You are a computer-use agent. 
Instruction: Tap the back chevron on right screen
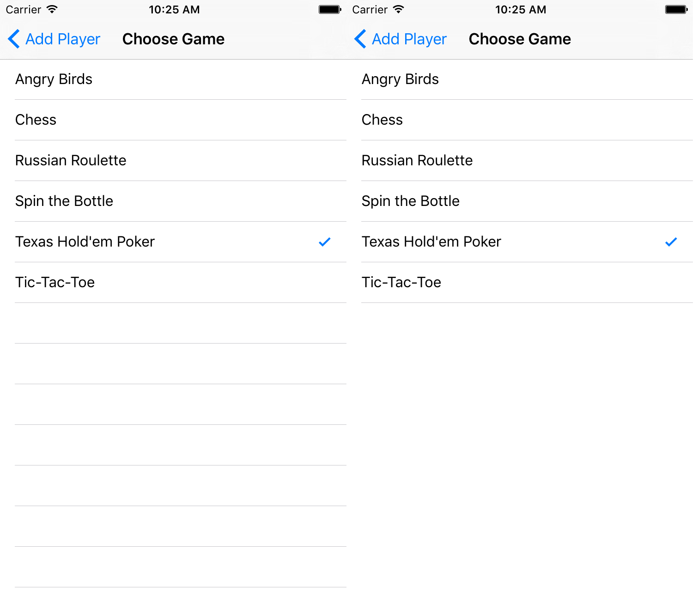pos(360,39)
